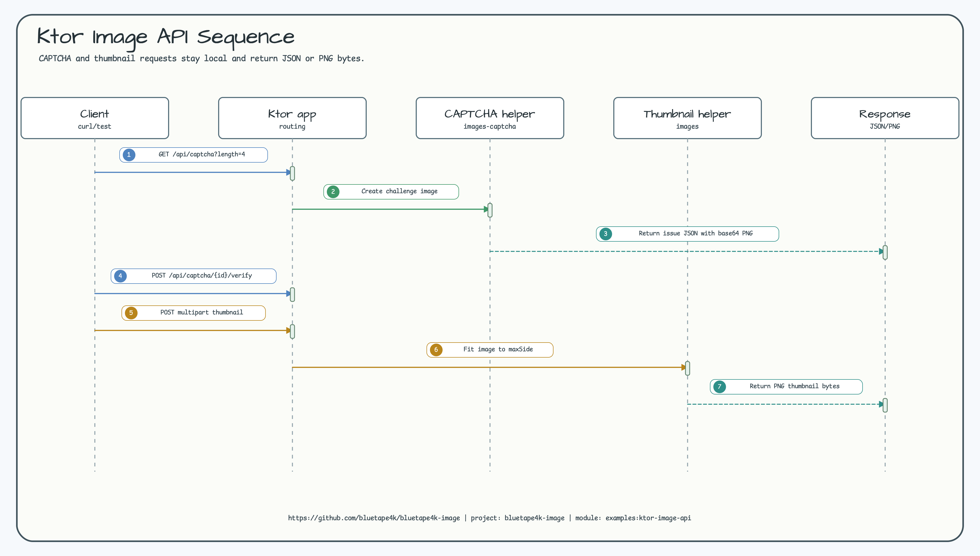Click dashed teal arrow from Thumbnail helper to Response
Screen dimensions: 980x556
coord(785,404)
